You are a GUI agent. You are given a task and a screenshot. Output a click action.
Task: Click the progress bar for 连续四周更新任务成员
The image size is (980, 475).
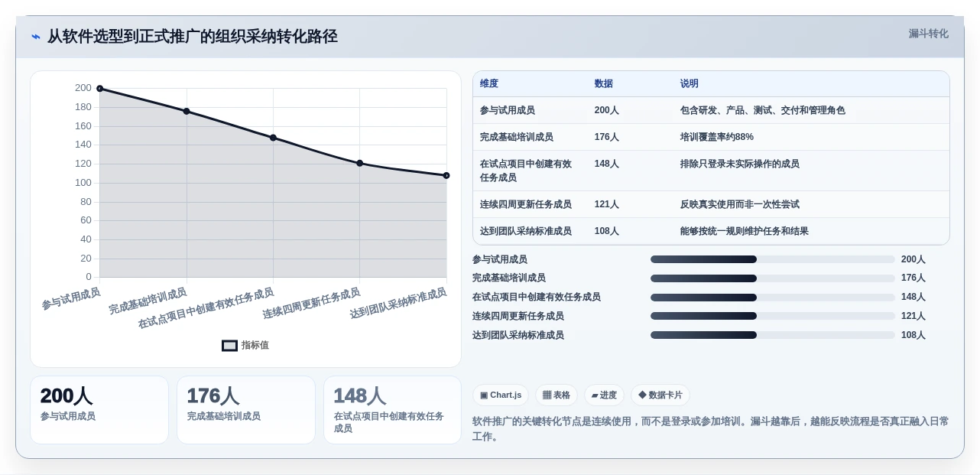772,316
